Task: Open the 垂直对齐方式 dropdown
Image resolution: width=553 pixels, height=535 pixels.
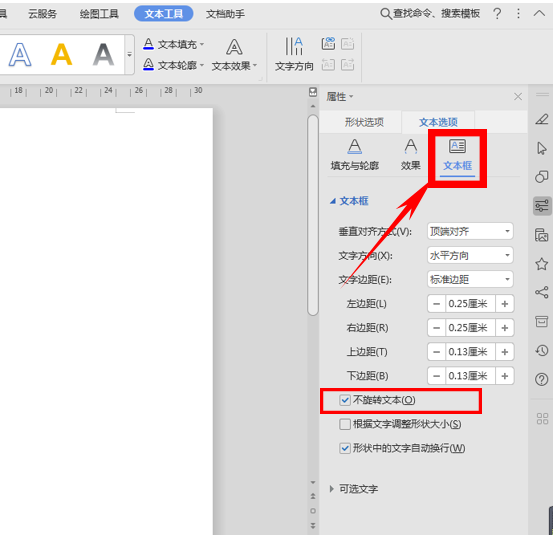Action: tap(470, 231)
